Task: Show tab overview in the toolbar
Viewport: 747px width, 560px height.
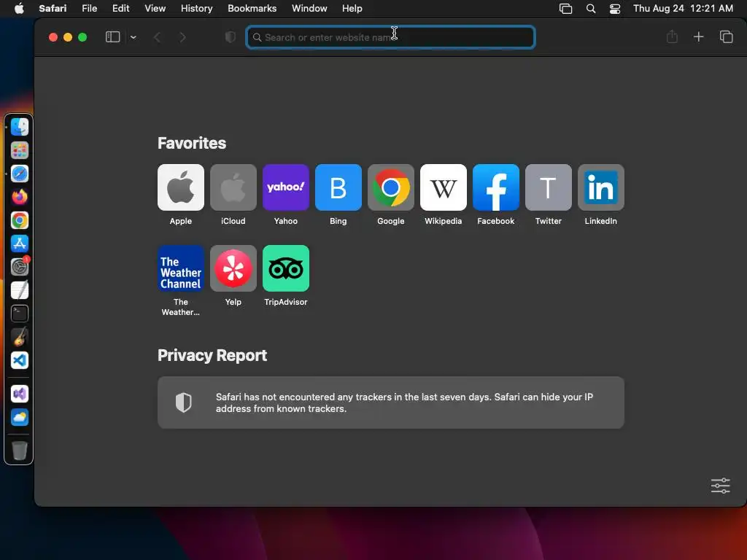Action: tap(726, 36)
